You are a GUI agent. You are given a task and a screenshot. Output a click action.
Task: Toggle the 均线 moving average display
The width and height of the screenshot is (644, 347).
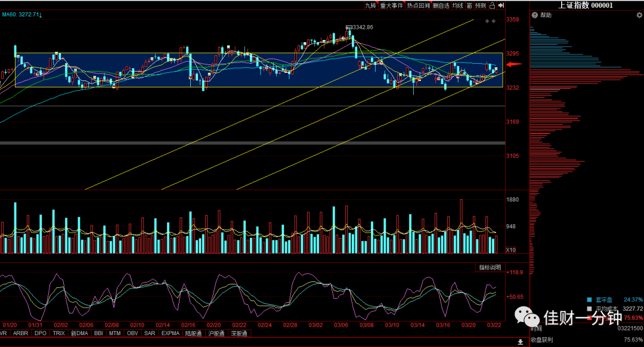[x=457, y=5]
